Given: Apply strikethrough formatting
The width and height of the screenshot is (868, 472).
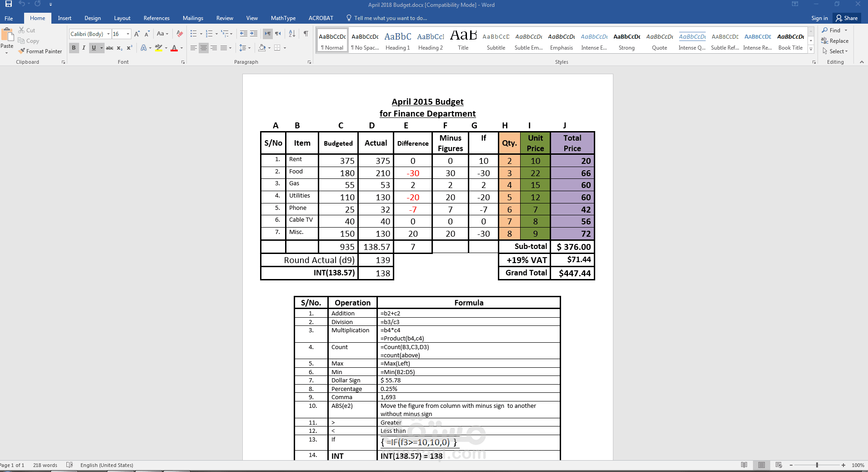Looking at the screenshot, I should tap(109, 48).
